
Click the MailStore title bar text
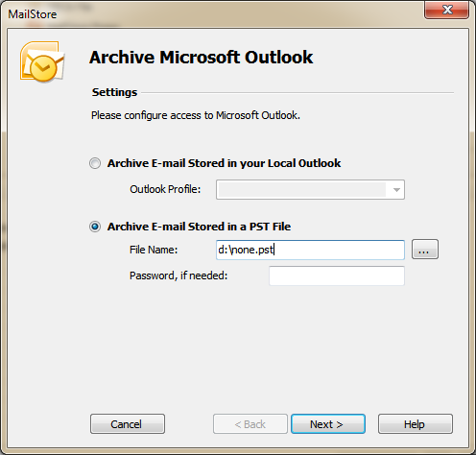pyautogui.click(x=33, y=14)
